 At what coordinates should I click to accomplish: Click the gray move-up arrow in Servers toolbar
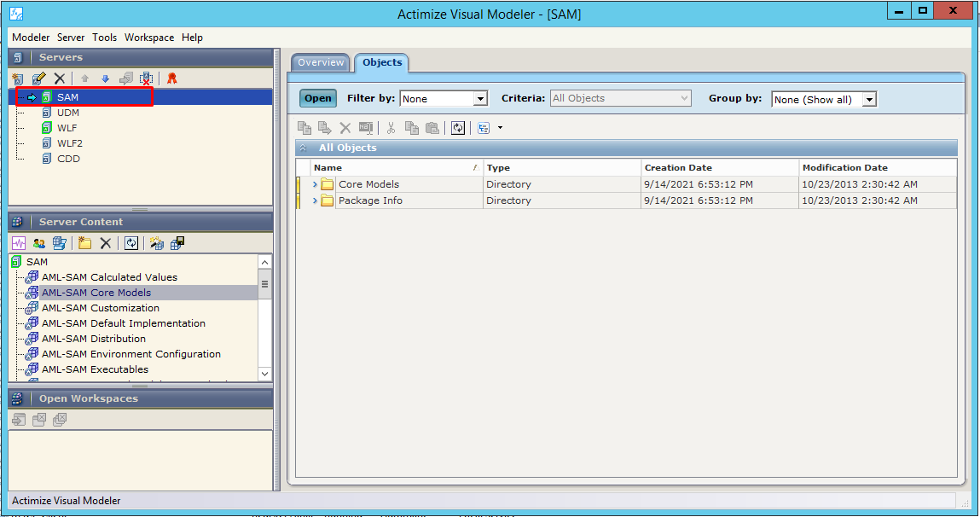[85, 78]
